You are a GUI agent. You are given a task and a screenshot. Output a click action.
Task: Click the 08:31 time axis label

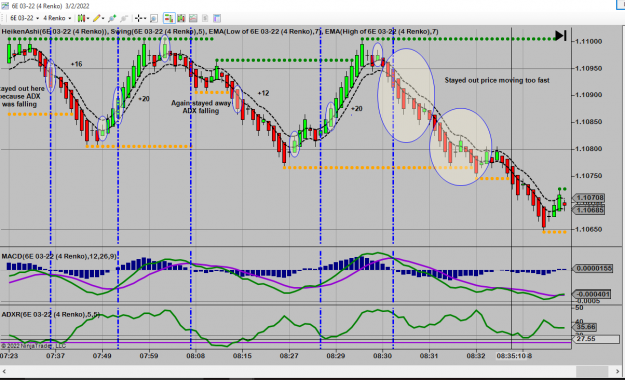pos(429,355)
